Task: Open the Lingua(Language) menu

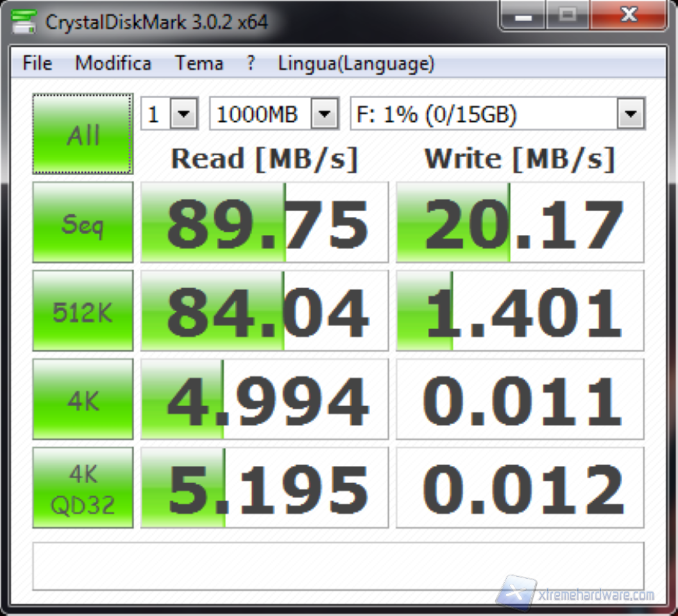Action: 356,64
